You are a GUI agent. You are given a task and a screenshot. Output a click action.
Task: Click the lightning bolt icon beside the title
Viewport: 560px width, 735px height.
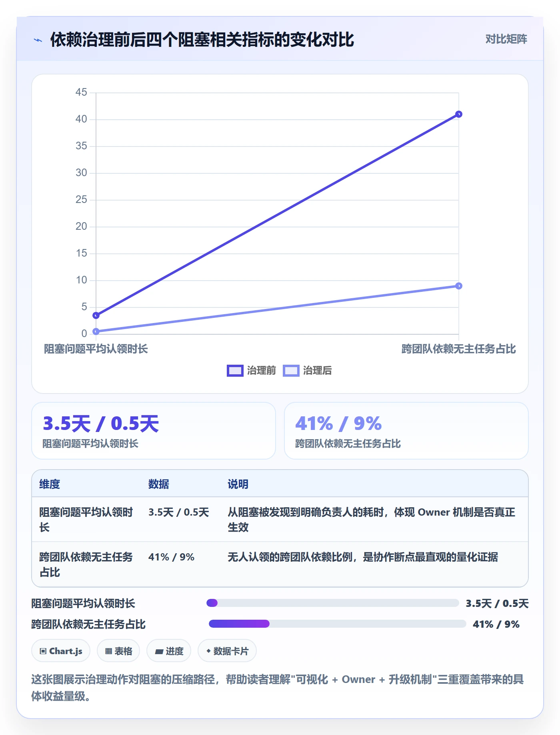click(38, 40)
